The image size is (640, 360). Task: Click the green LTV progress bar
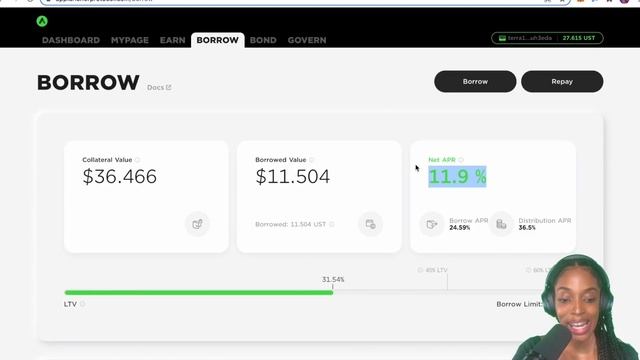pyautogui.click(x=199, y=292)
